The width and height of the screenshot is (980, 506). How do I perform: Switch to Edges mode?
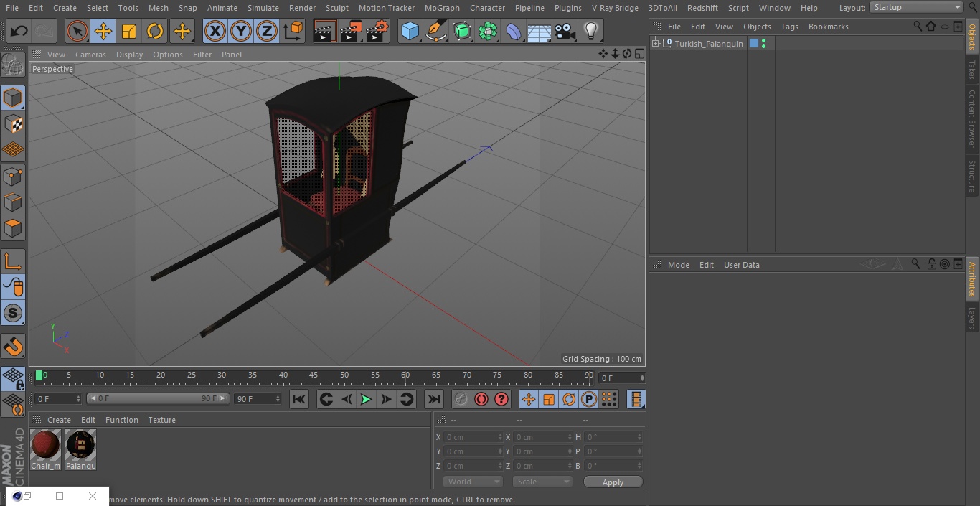pos(13,202)
